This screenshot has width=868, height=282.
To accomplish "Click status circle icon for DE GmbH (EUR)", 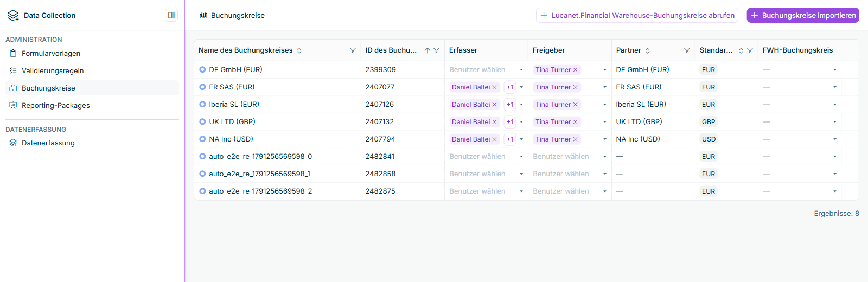I will (202, 69).
